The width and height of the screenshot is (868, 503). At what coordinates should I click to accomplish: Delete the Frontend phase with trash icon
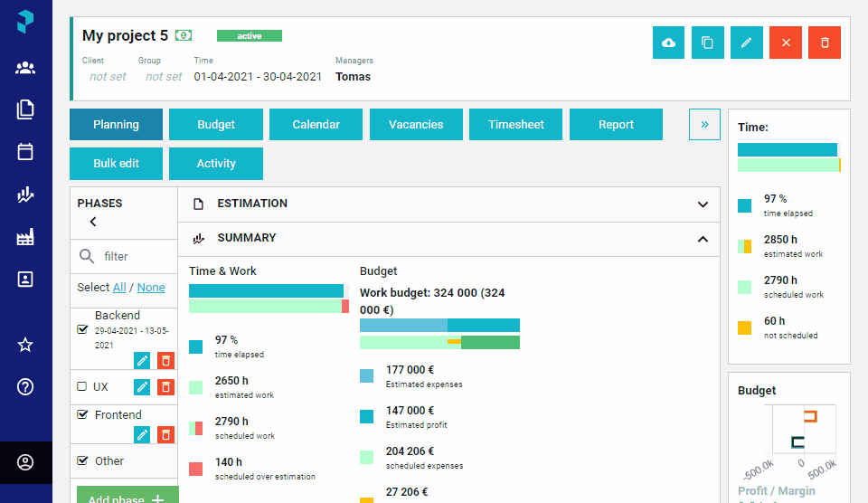pyautogui.click(x=165, y=435)
